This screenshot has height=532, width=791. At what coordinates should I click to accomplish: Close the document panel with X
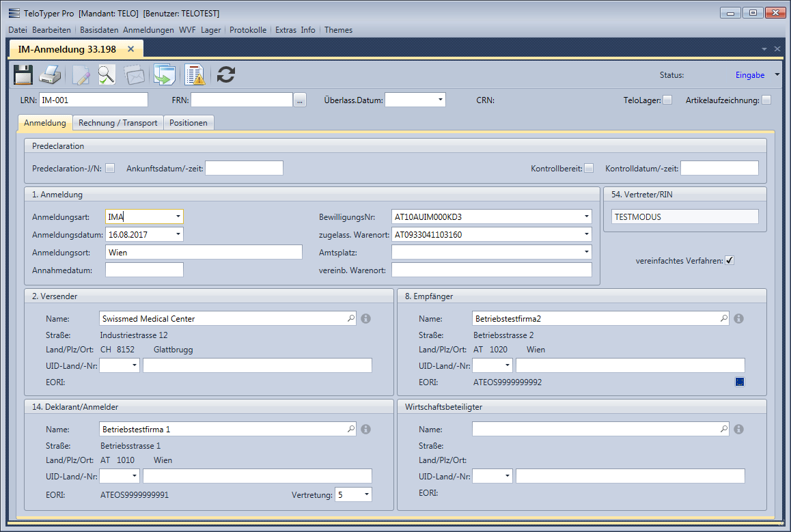777,49
